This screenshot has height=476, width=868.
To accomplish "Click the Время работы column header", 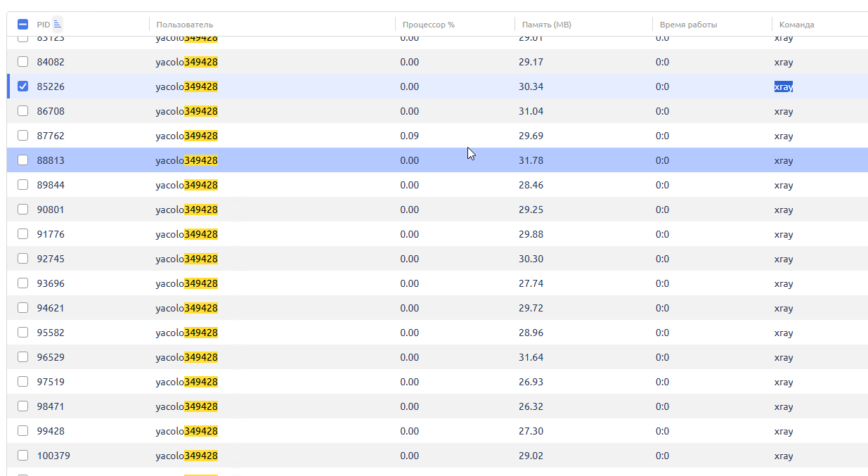I will tap(689, 25).
